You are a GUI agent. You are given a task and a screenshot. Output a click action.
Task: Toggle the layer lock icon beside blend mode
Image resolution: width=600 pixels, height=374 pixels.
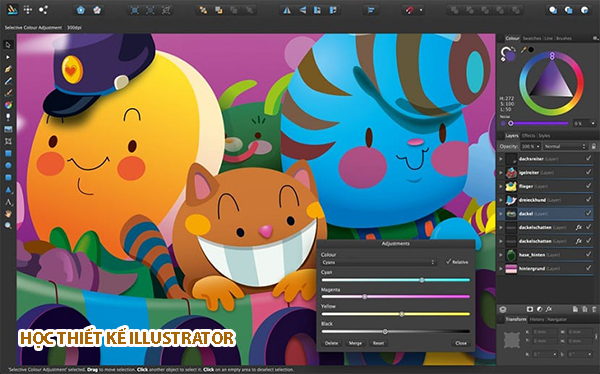click(593, 146)
